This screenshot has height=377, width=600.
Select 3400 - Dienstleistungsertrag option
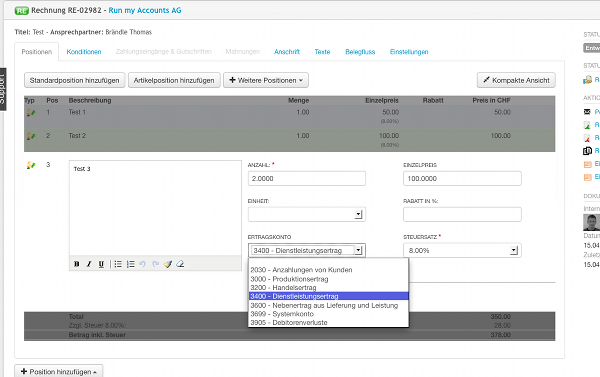(329, 296)
